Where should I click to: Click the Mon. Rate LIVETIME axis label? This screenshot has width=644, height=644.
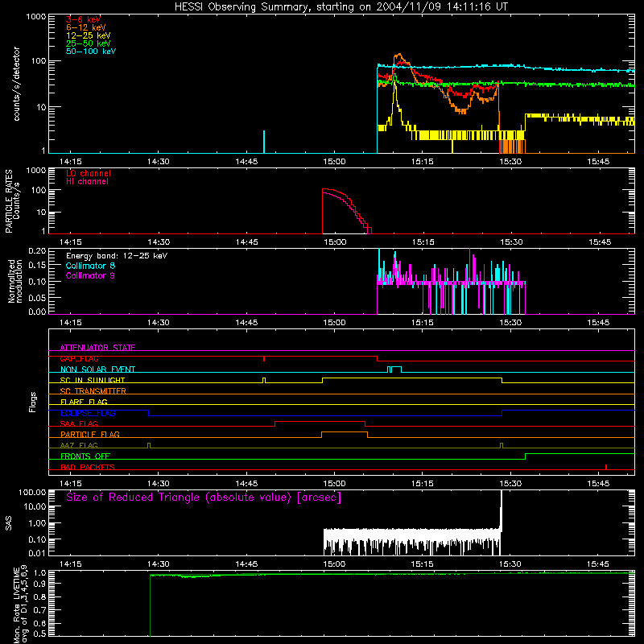pos(20,605)
